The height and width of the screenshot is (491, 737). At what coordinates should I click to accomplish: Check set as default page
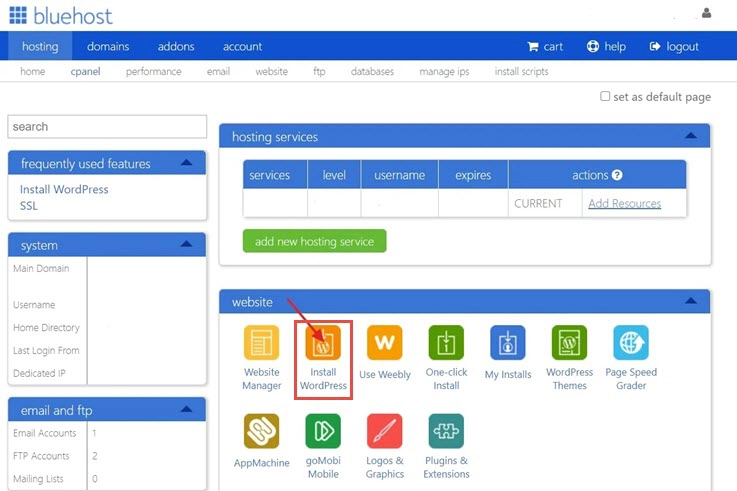(x=605, y=96)
